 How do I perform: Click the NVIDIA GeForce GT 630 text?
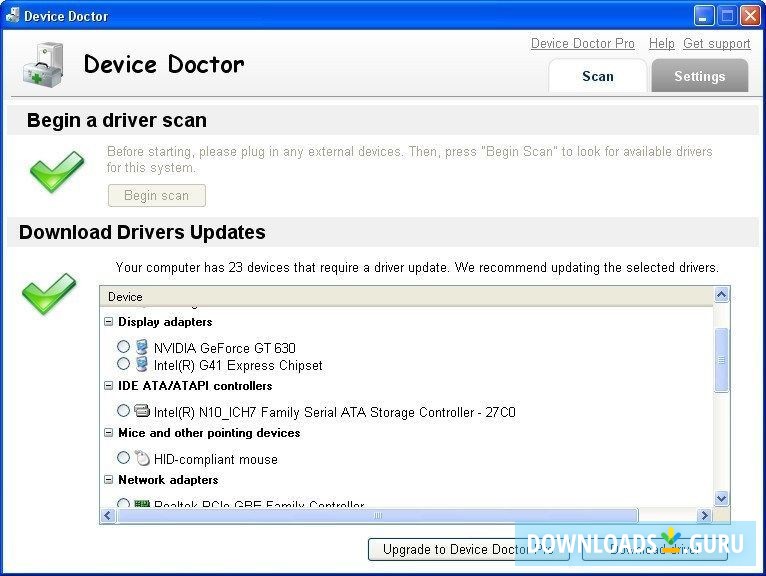[x=225, y=348]
